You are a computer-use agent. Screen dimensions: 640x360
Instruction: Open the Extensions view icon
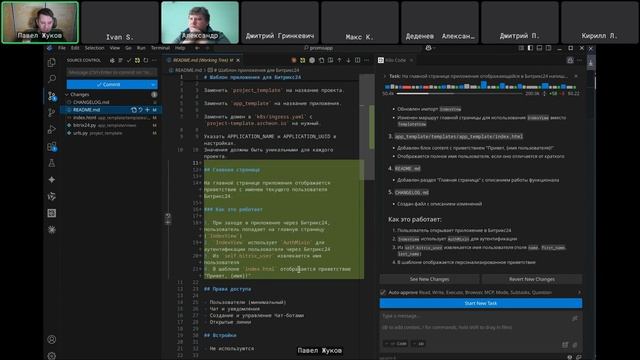pos(52,146)
